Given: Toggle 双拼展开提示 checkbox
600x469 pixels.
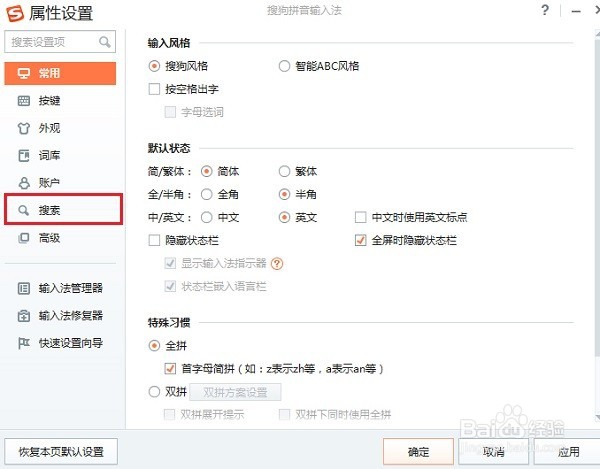Looking at the screenshot, I should (x=170, y=414).
